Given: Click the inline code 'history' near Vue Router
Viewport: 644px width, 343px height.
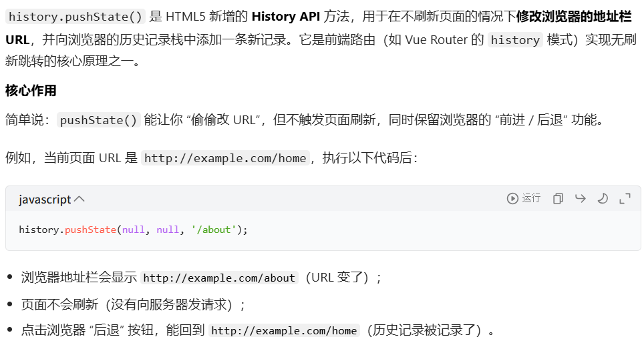Looking at the screenshot, I should pyautogui.click(x=515, y=40).
